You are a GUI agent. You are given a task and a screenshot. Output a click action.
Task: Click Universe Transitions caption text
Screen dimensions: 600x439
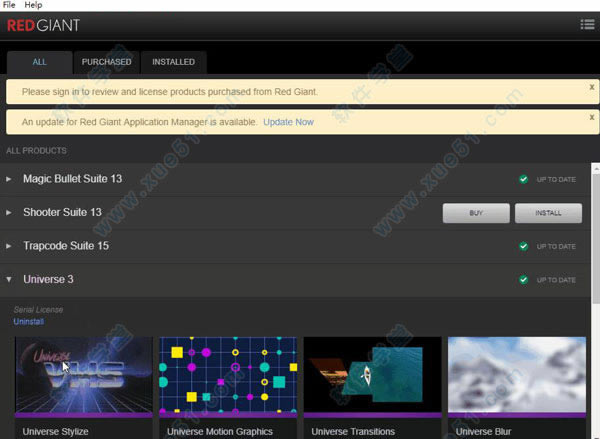point(353,432)
